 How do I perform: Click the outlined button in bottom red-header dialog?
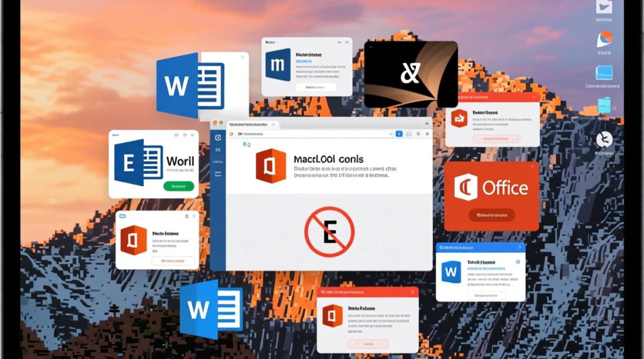coord(368,344)
